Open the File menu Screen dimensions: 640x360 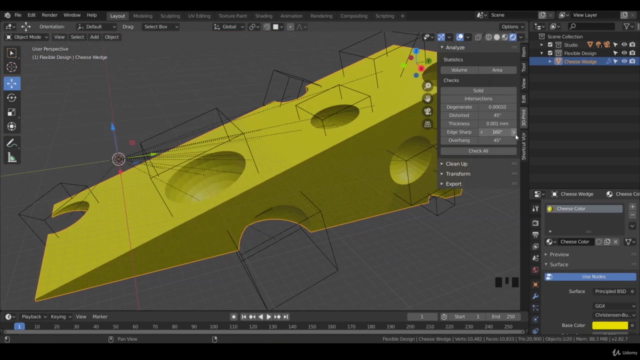(x=18, y=15)
